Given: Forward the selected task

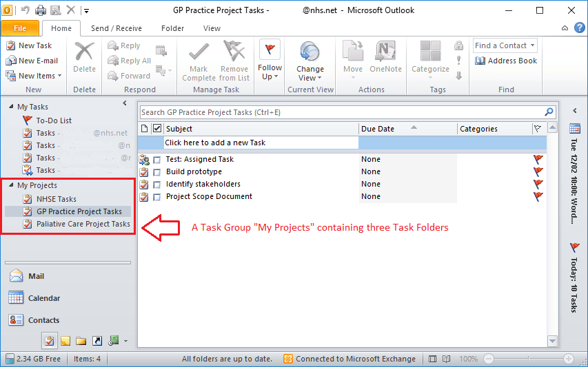Looking at the screenshot, I should (129, 76).
